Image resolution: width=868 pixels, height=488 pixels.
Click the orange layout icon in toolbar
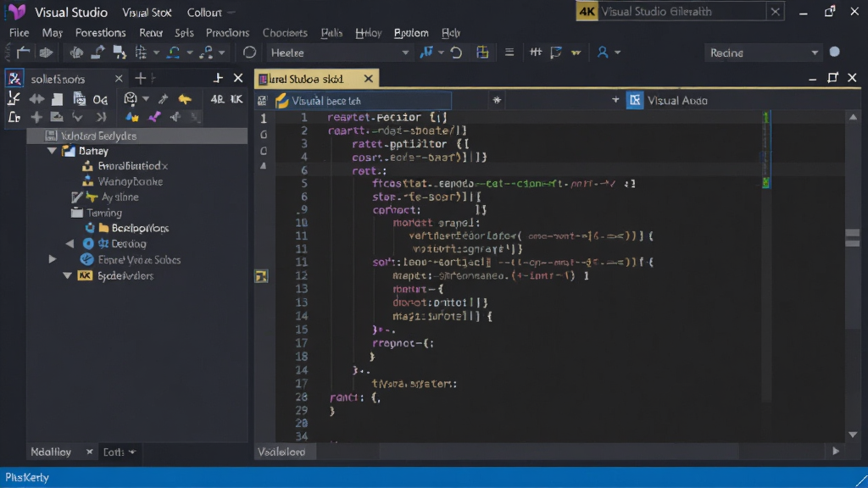point(482,53)
